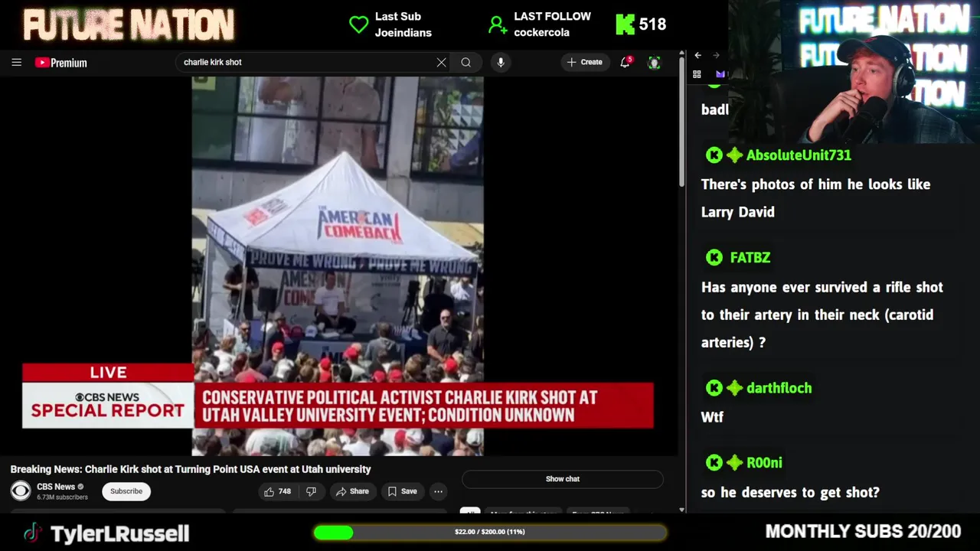Viewport: 980px width, 551px height.
Task: Click the message "so he deserves to get shot?"
Action: [x=790, y=492]
